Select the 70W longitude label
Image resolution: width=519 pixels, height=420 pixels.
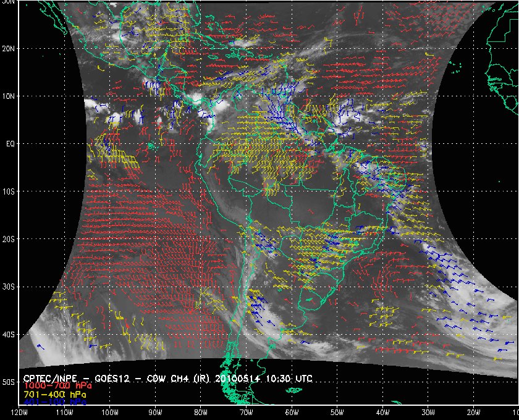[x=247, y=413]
